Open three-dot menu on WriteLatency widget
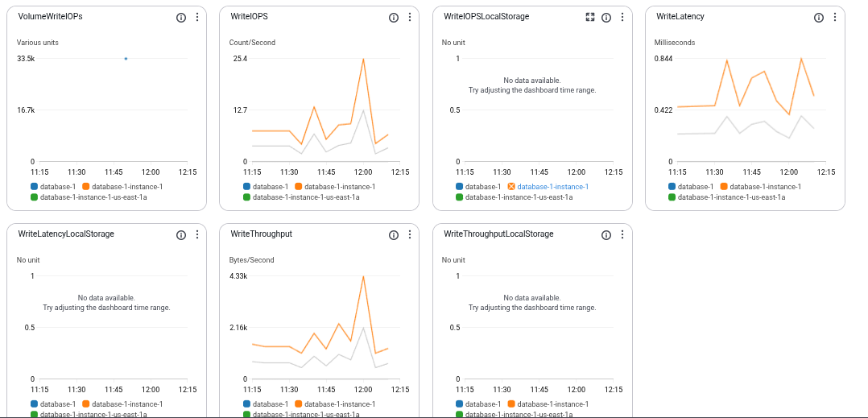This screenshot has height=418, width=868. click(x=835, y=17)
